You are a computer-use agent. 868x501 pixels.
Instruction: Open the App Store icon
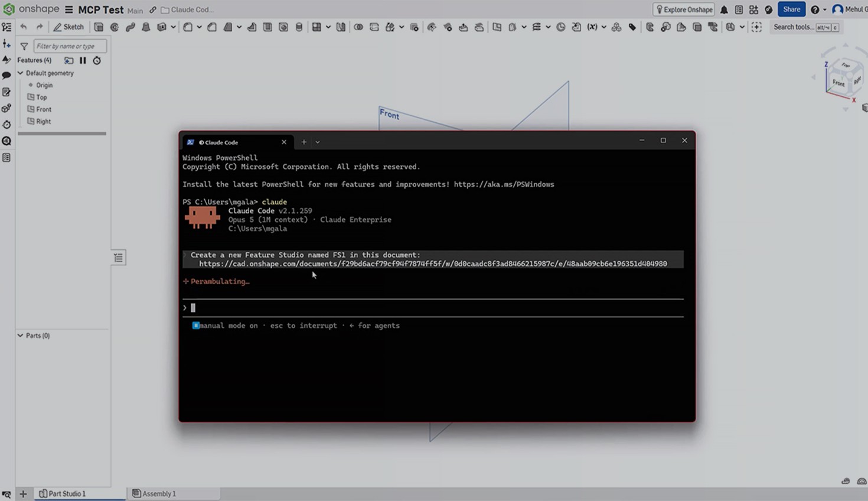pos(753,9)
